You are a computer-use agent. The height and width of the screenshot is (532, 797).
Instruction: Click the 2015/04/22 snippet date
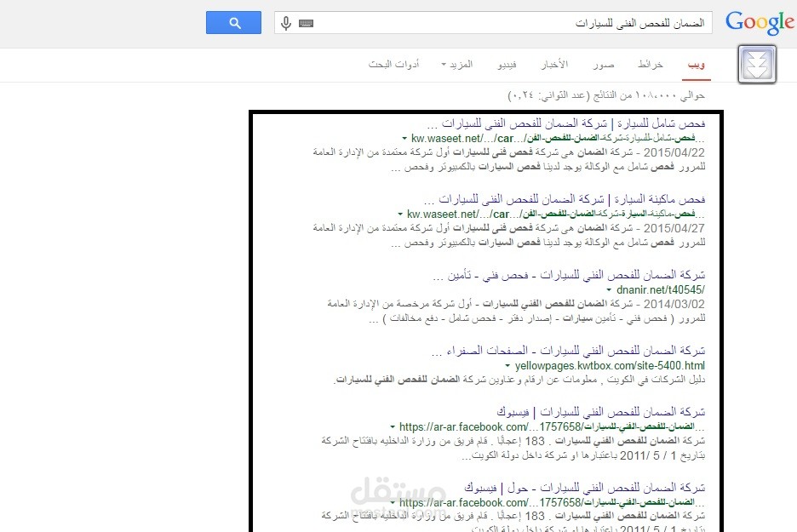pos(674,152)
